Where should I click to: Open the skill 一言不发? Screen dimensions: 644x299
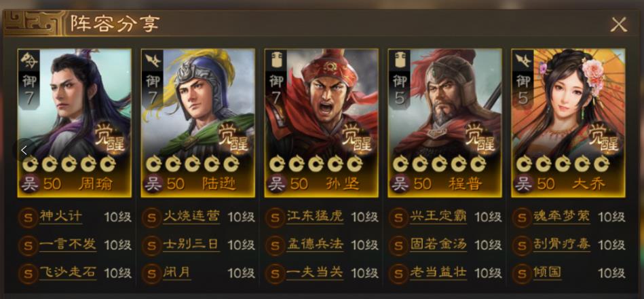(x=68, y=245)
